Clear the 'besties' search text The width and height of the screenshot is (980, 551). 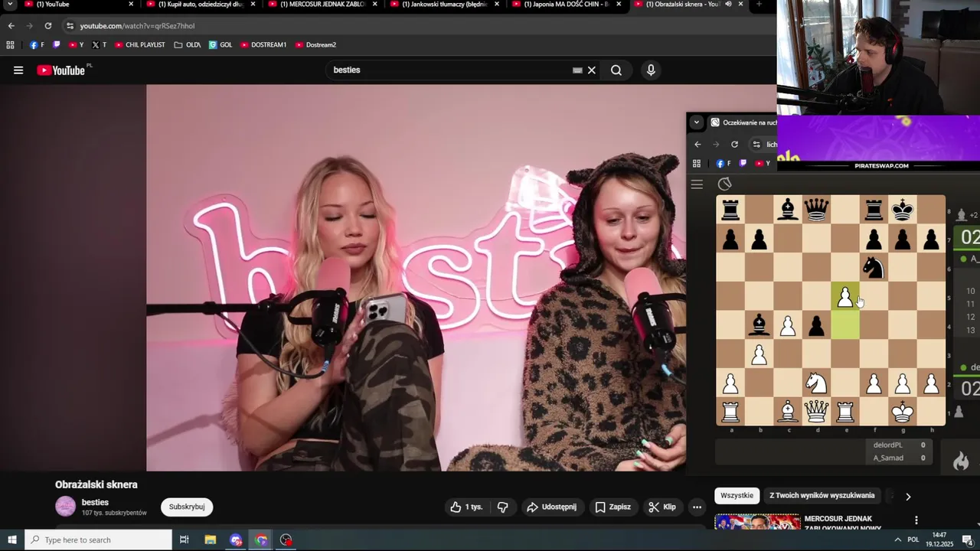click(x=592, y=70)
